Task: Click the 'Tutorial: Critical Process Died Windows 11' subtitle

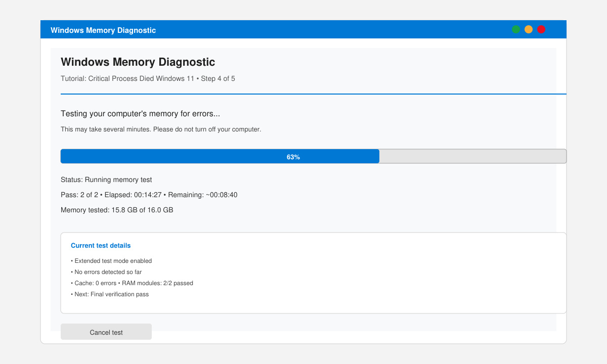Action: [x=148, y=79]
